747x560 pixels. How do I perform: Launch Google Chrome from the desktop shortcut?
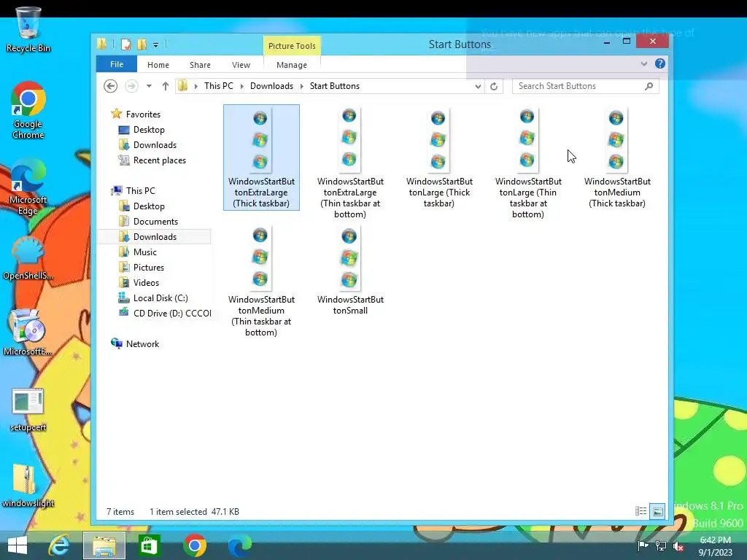tap(28, 110)
